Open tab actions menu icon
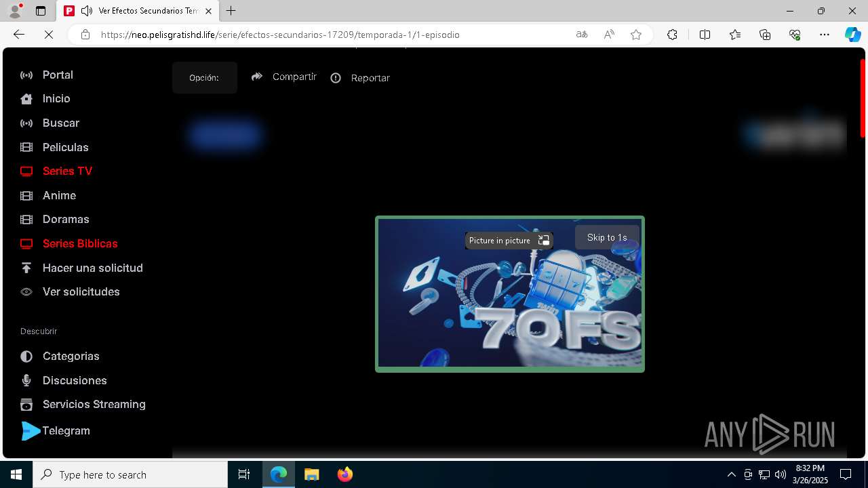868x488 pixels. 41,11
